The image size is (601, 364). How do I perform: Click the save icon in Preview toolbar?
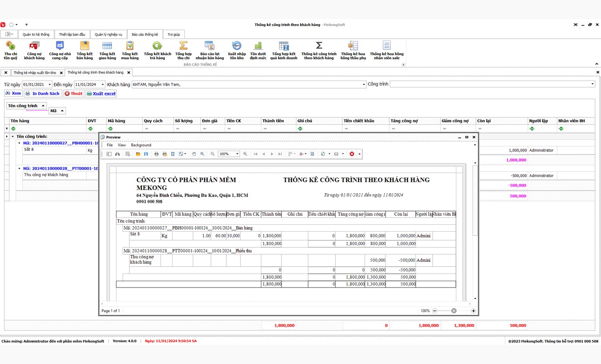point(146,154)
